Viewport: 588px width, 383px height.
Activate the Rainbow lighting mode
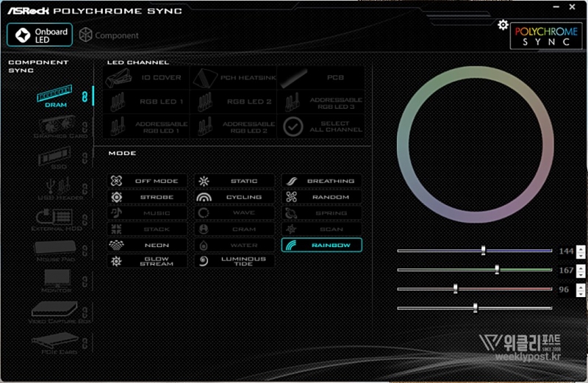[x=321, y=245]
